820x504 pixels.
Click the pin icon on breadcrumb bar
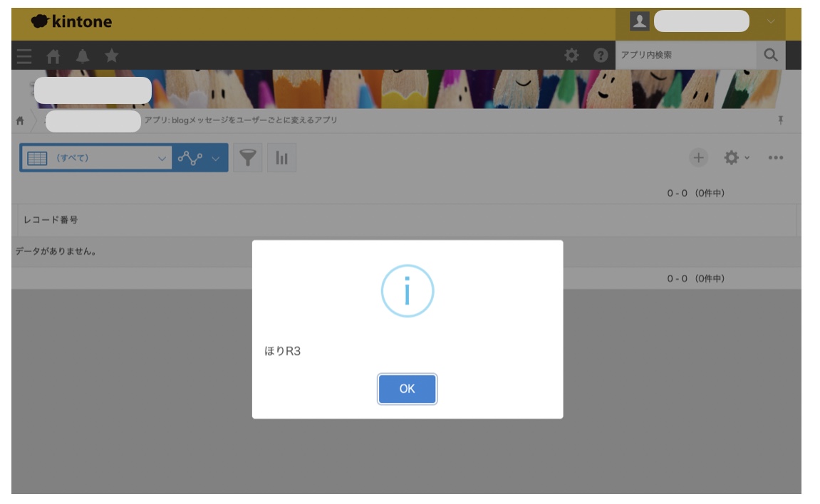click(x=780, y=120)
